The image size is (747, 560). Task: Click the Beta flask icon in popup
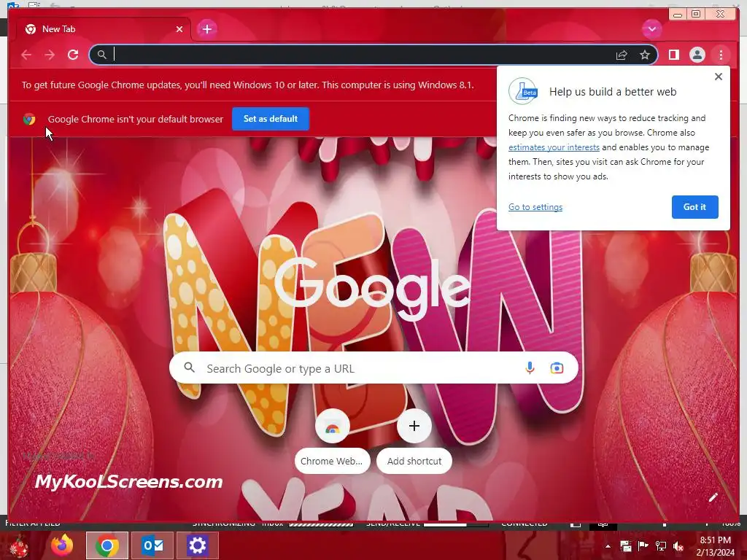click(523, 91)
